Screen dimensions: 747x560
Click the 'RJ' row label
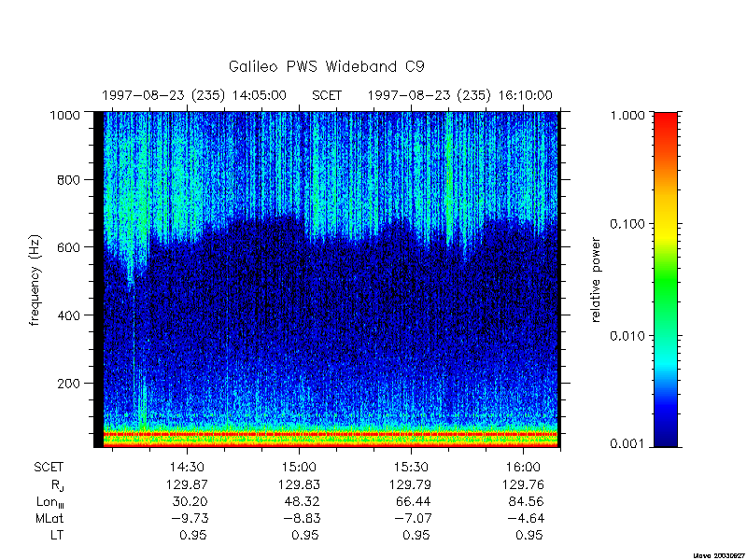(x=58, y=485)
